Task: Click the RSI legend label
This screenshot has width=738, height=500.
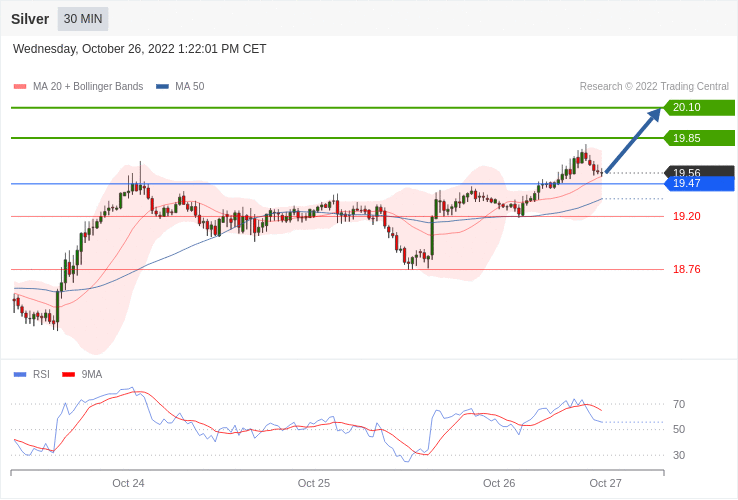Action: coord(41,375)
